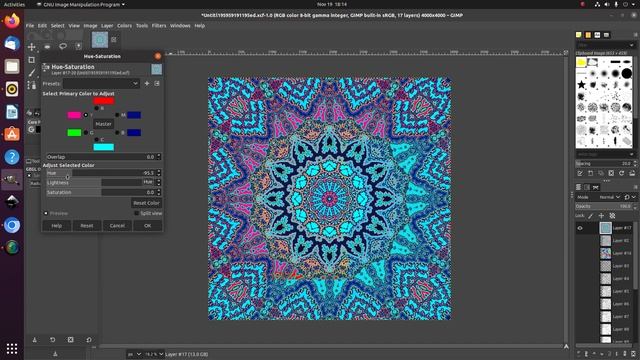Click the Reset Color button
640x360 pixels.
click(146, 203)
